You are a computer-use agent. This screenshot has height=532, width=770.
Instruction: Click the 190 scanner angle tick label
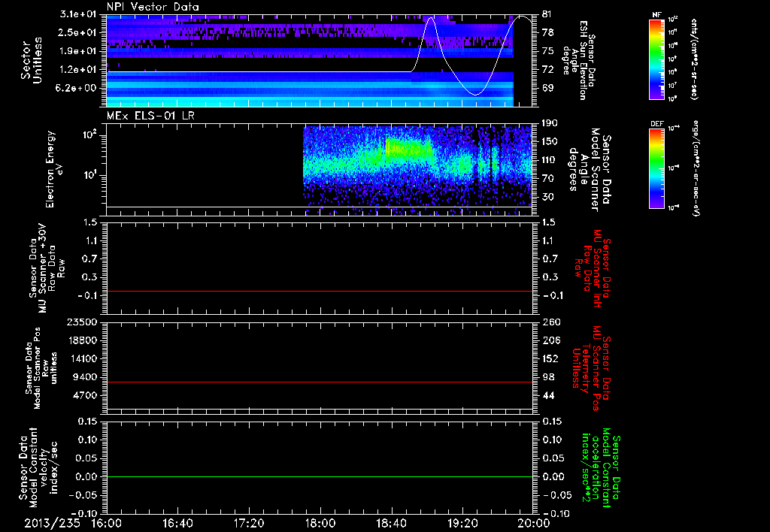pyautogui.click(x=550, y=123)
